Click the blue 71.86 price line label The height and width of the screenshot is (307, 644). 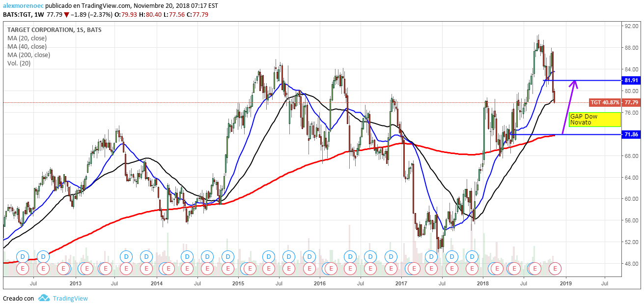tap(630, 134)
